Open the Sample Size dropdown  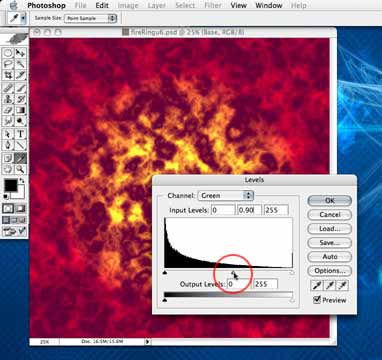tap(90, 18)
